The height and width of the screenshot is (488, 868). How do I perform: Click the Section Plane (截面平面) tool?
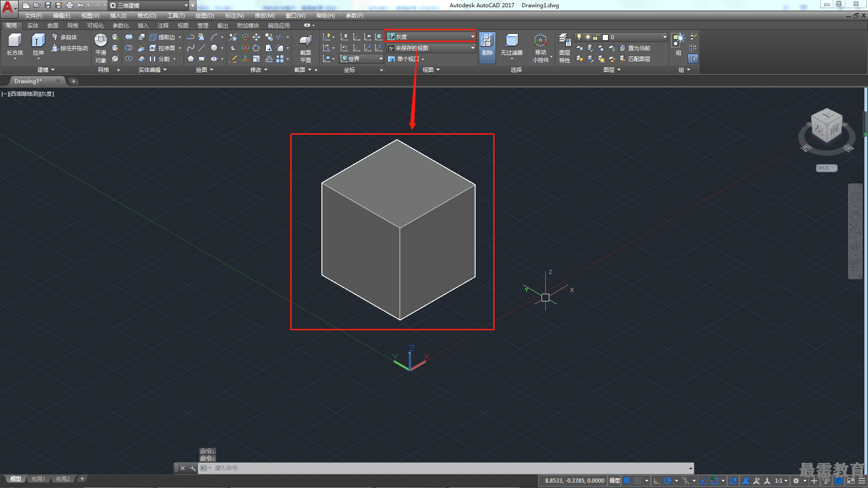(306, 48)
